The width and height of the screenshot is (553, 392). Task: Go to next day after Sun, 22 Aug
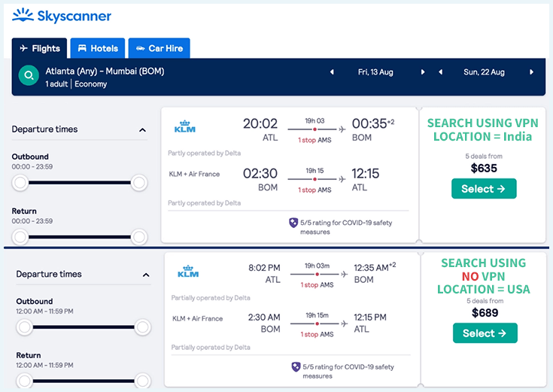click(x=531, y=72)
